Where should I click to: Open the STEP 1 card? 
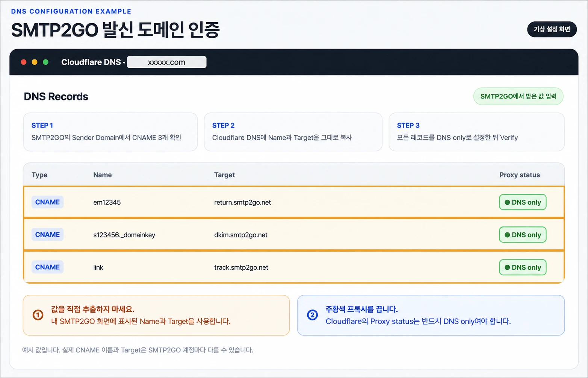110,132
